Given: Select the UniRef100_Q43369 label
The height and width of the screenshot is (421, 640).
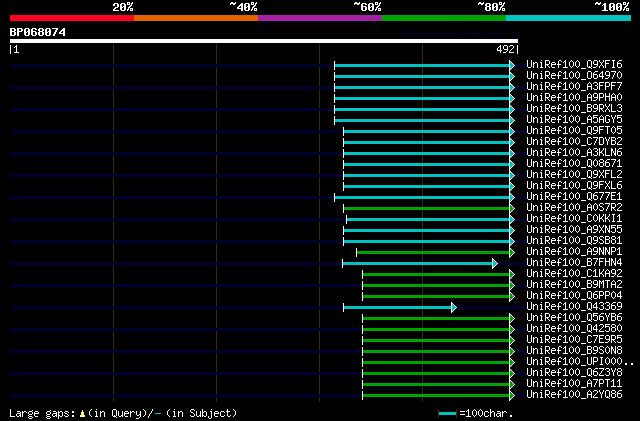Looking at the screenshot, I should point(574,307).
